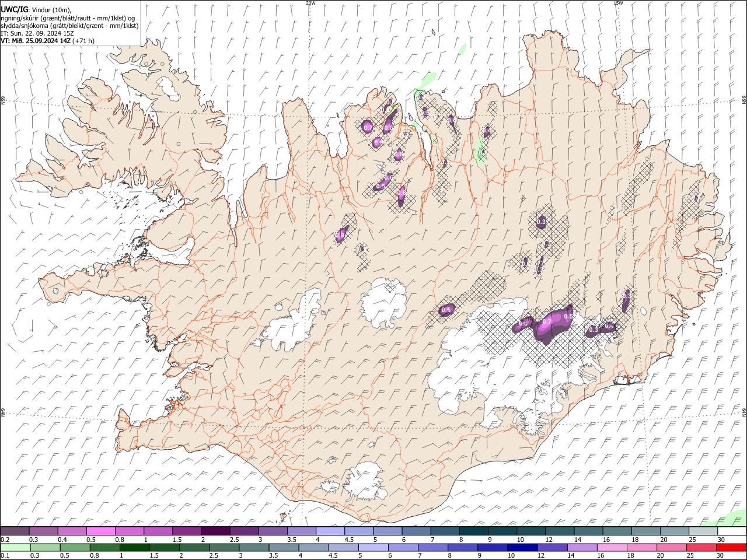
Task: Choose the lower legend swatch starting at 0.8
Action: pyautogui.click(x=104, y=547)
